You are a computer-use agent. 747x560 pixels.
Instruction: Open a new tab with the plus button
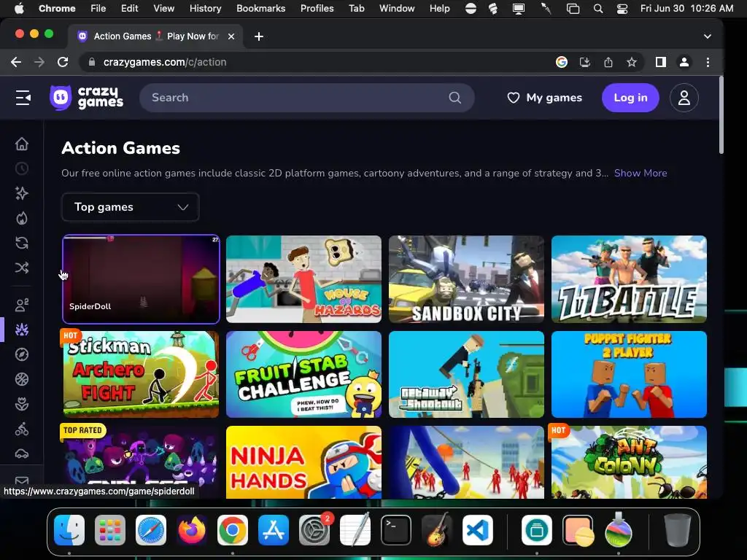259,36
